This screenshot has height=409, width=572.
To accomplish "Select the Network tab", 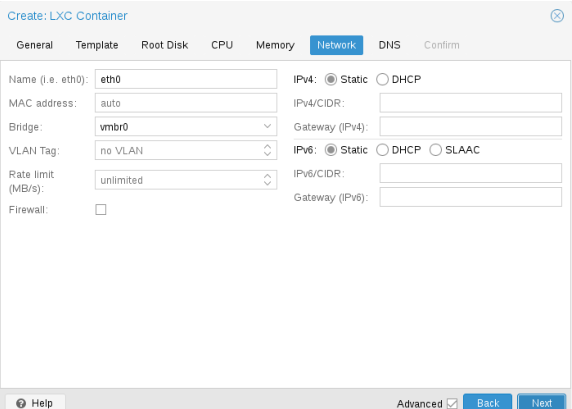I will [336, 45].
